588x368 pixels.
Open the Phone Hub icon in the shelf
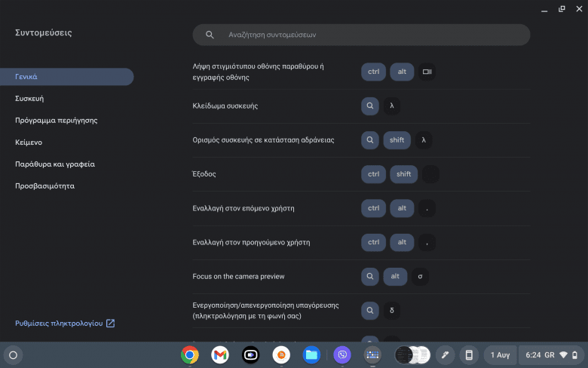[x=469, y=355]
